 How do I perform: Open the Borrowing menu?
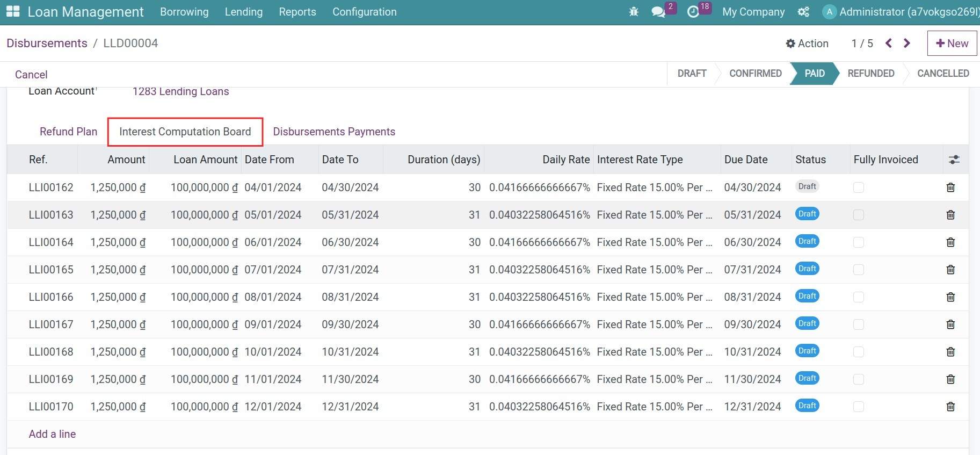[x=184, y=12]
